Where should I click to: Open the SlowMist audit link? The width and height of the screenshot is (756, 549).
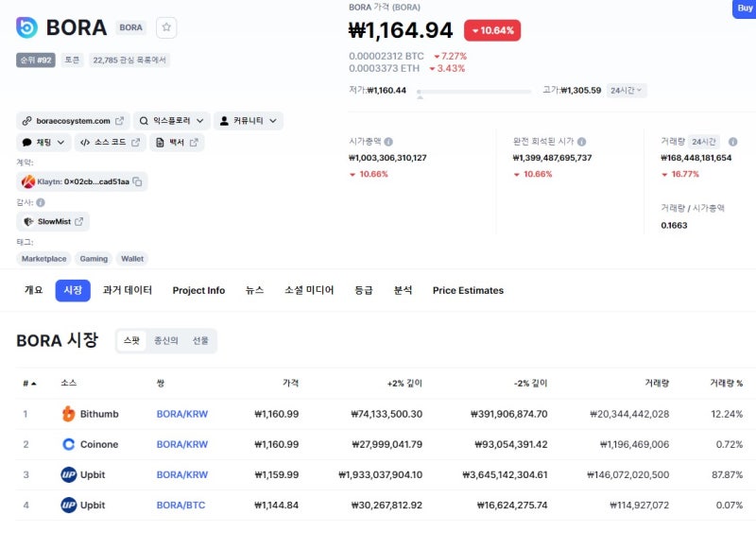53,222
